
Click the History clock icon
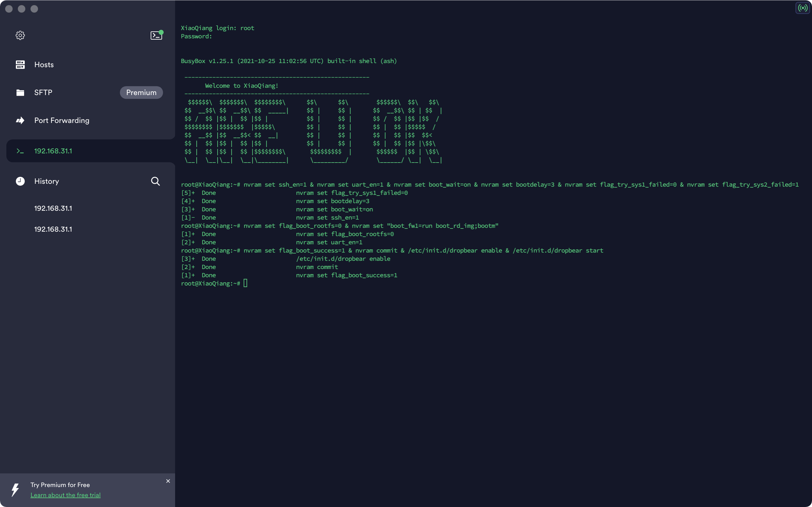click(20, 181)
